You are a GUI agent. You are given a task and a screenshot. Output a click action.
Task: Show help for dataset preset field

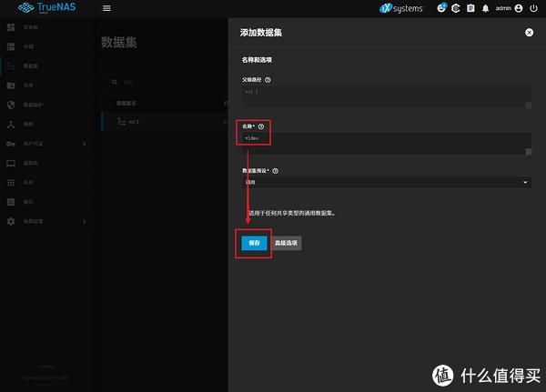click(x=275, y=171)
